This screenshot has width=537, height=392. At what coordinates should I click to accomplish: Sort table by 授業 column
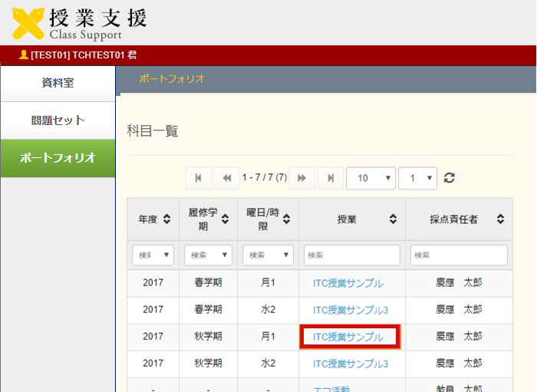coord(393,219)
